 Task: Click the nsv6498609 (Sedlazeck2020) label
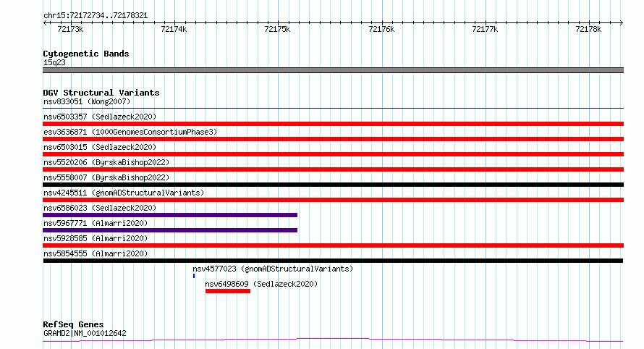261,284
